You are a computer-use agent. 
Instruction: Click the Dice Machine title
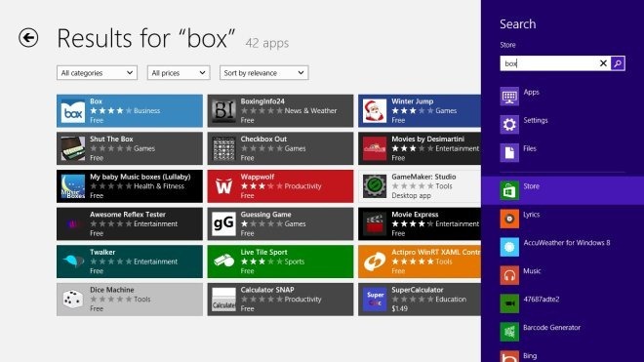pyautogui.click(x=111, y=290)
